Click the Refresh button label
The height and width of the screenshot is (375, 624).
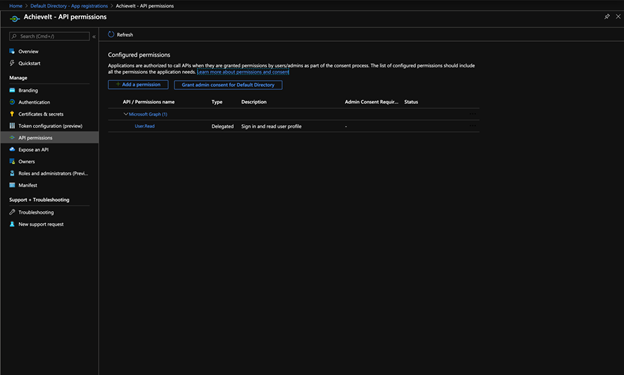click(x=125, y=35)
